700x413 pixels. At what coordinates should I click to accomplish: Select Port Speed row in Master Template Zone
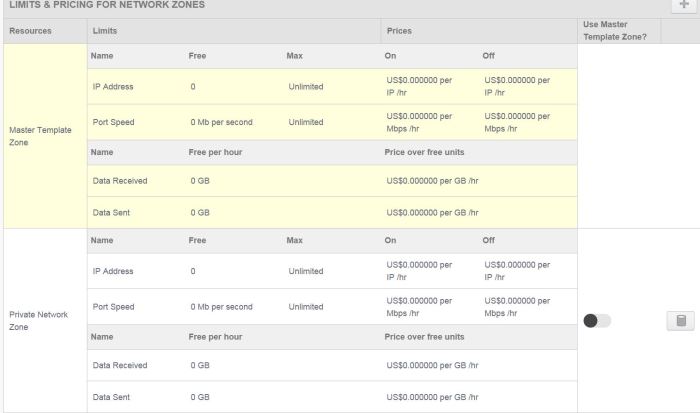tap(113, 122)
